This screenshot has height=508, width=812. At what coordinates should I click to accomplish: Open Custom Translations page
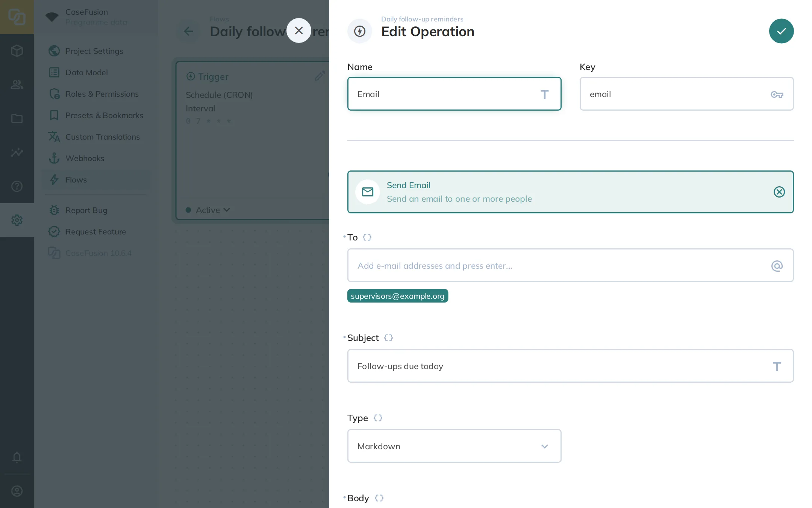point(95,137)
